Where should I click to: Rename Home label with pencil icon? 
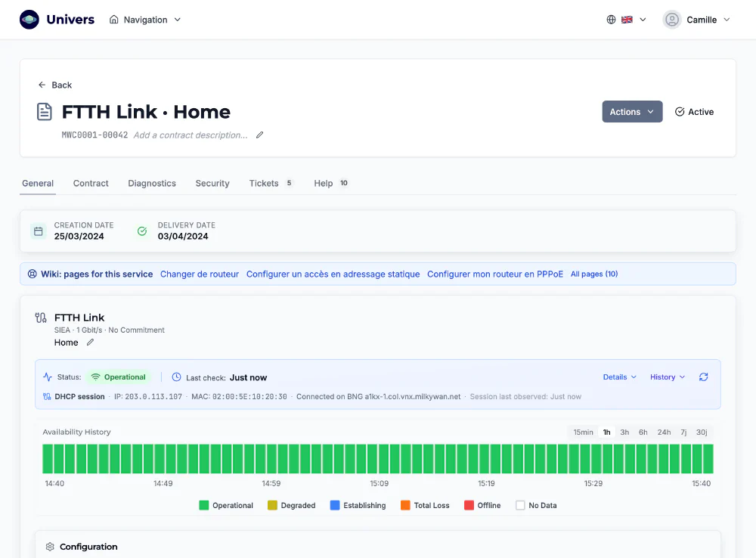(x=90, y=343)
